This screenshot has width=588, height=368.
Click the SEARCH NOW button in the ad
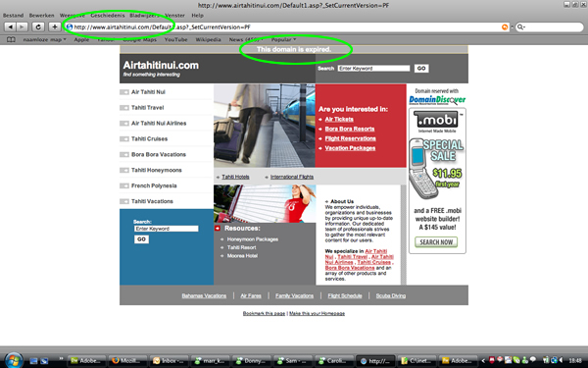436,242
